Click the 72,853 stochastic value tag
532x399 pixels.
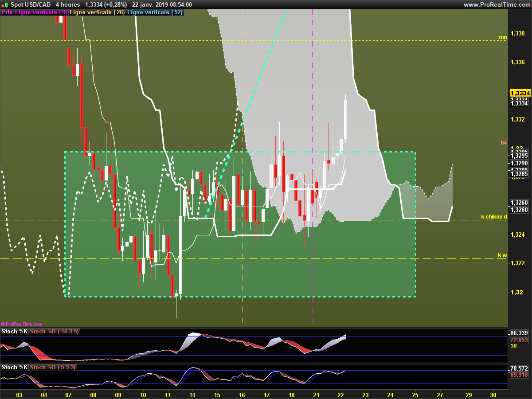coord(519,340)
